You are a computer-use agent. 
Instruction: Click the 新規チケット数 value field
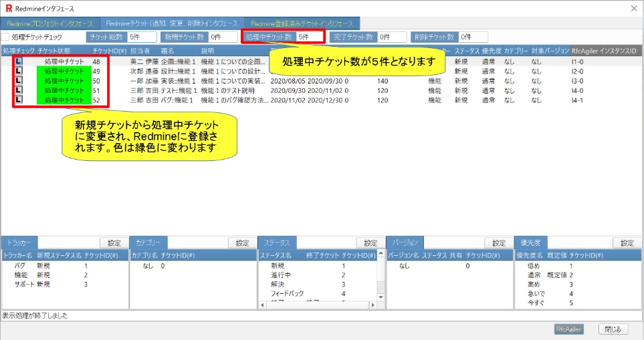(x=223, y=37)
